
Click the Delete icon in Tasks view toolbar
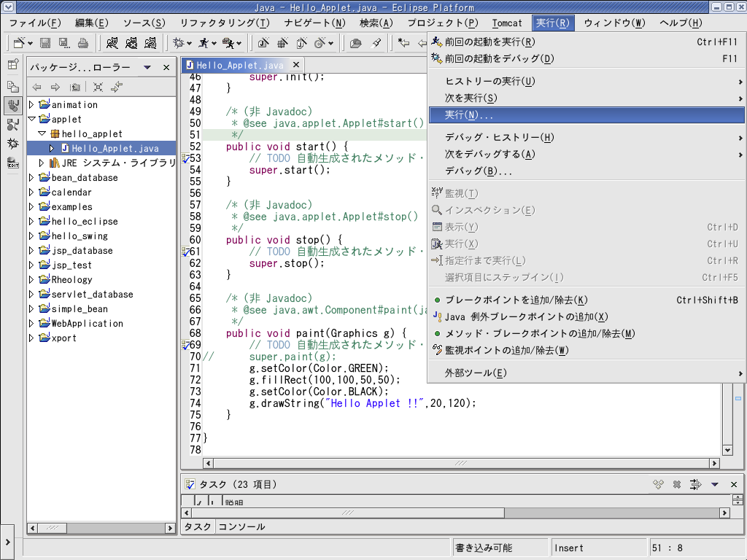coord(676,484)
